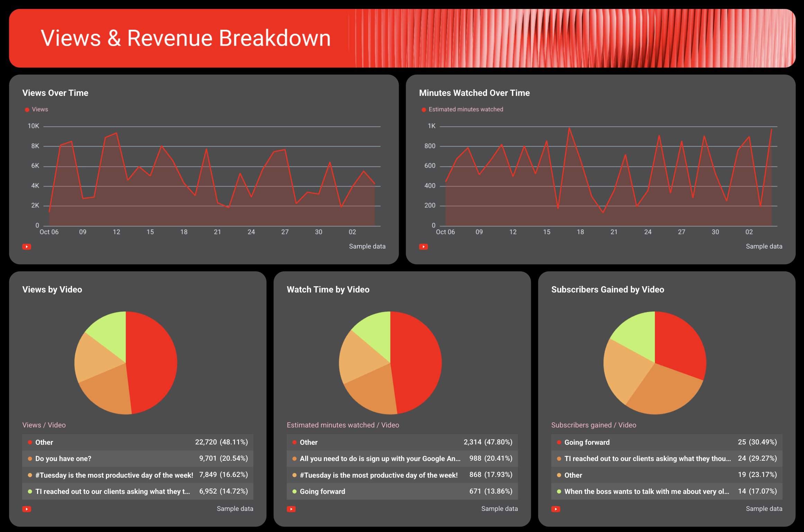
Task: Click the red Views legend dot
Action: [x=27, y=109]
